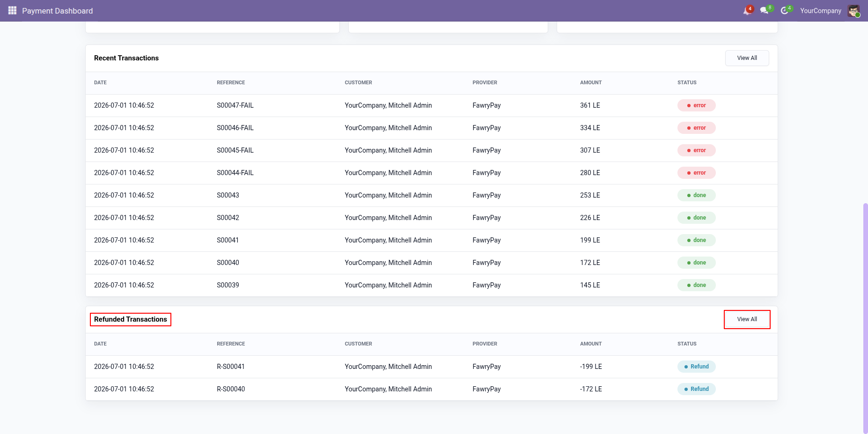Open refund reference R-S00040
This screenshot has height=434, width=868.
coord(231,389)
